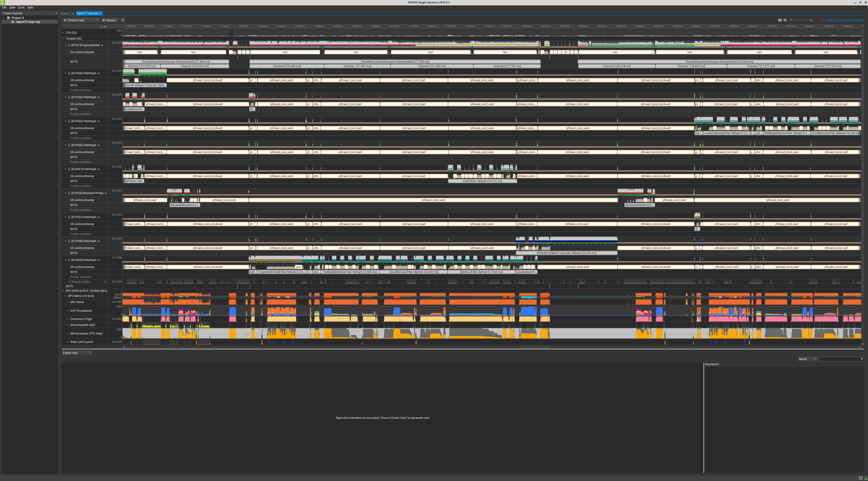Open the Tools menu
Screen dimensions: 868x481
21,7
